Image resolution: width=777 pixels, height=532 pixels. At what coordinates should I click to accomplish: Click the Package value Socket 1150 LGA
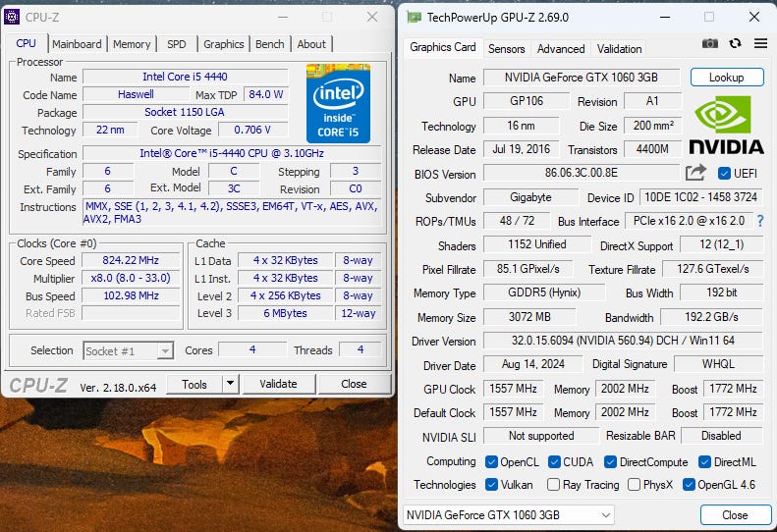pyautogui.click(x=185, y=112)
